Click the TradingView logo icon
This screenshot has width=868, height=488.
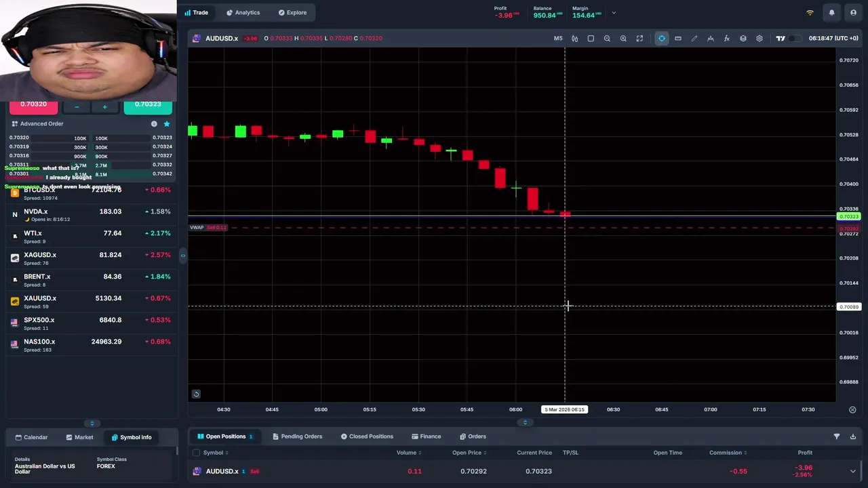coord(781,39)
